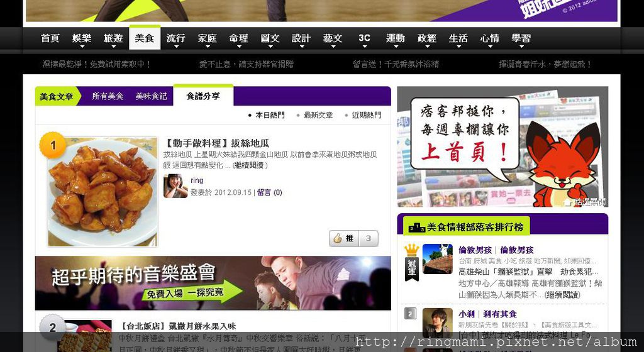Open the 揮灑青春汗水 promo link
The height and width of the screenshot is (352, 644).
[x=545, y=64]
